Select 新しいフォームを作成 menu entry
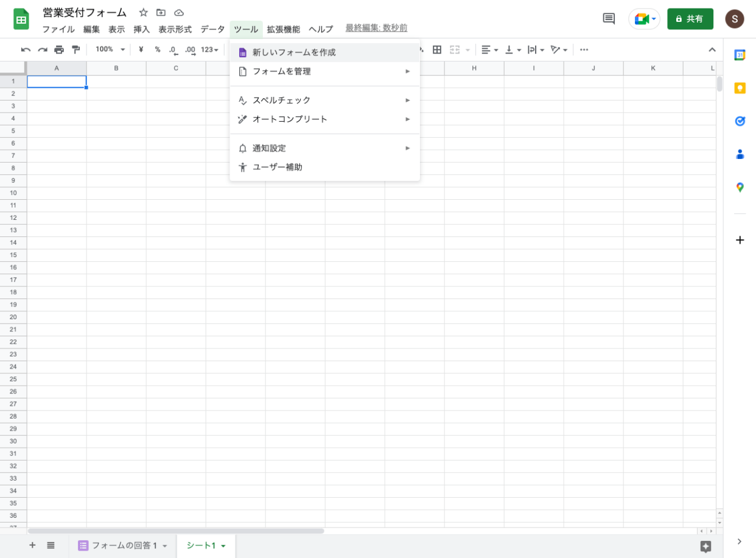Viewport: 756px width, 558px height. click(324, 52)
